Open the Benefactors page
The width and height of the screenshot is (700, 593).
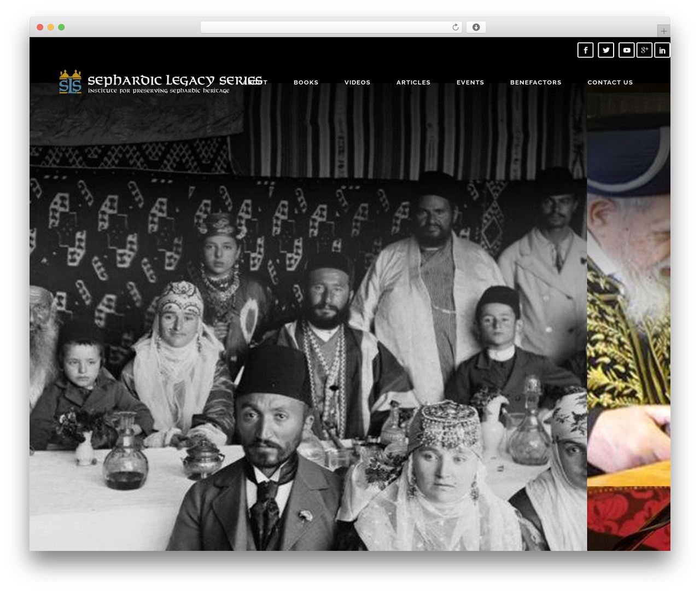tap(536, 83)
